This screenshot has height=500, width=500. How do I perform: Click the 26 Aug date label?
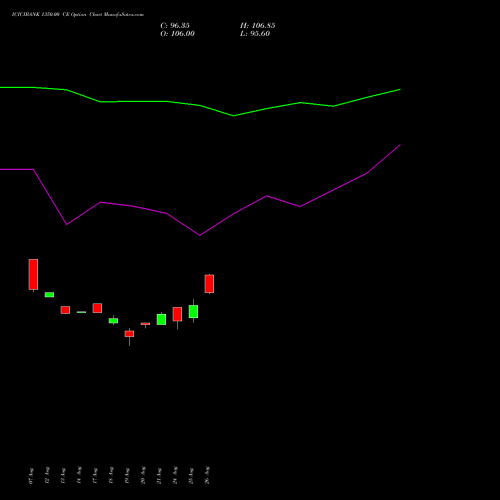pos(207,476)
